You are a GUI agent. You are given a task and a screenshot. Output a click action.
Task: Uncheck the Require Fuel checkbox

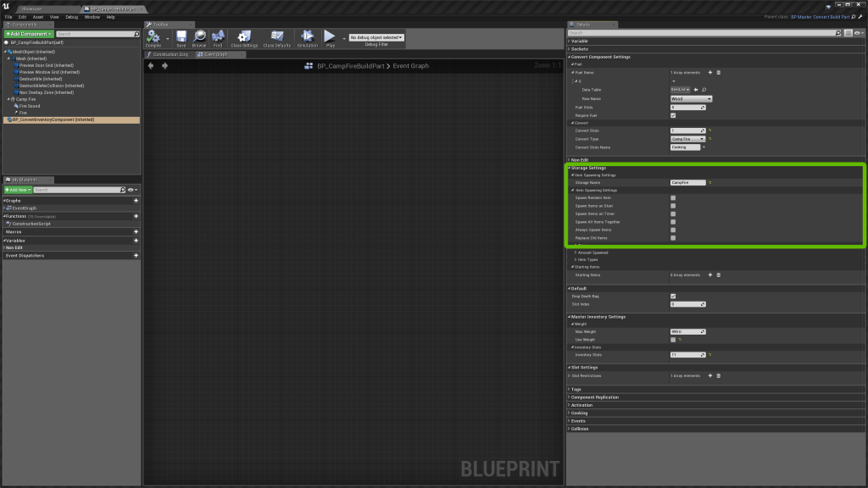[x=673, y=115]
